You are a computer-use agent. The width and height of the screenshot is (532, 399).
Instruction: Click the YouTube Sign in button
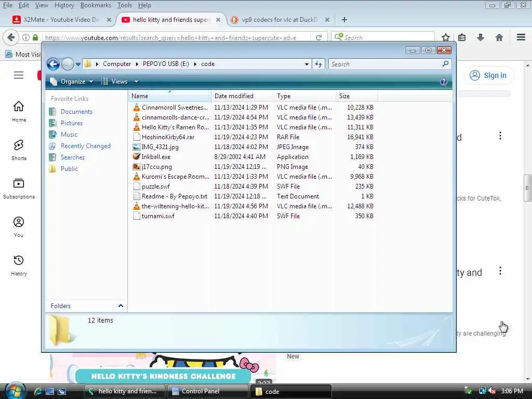[x=488, y=75]
